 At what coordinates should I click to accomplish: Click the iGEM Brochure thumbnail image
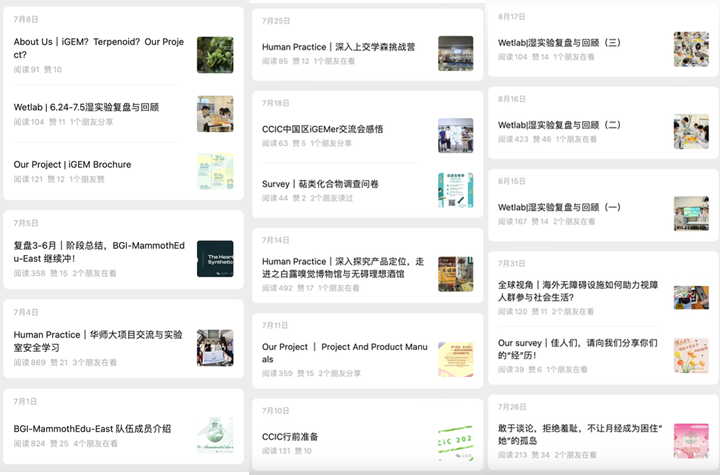coord(215,171)
